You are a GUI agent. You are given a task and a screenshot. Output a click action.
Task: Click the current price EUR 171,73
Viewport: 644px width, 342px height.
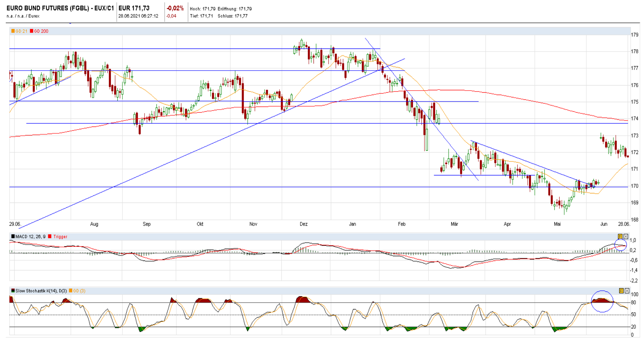coord(134,8)
